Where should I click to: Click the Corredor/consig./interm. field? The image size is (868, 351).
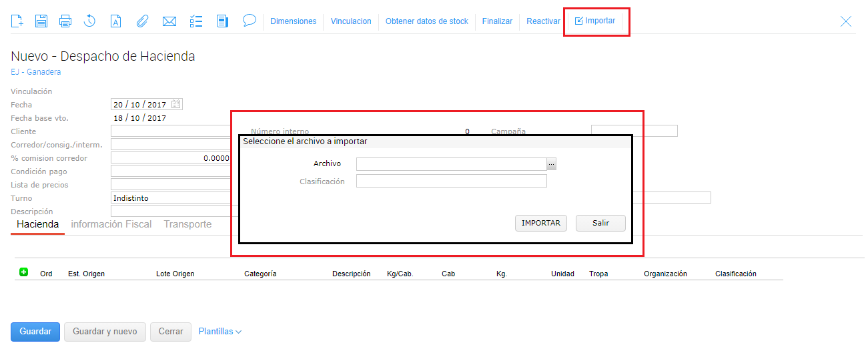pyautogui.click(x=171, y=144)
